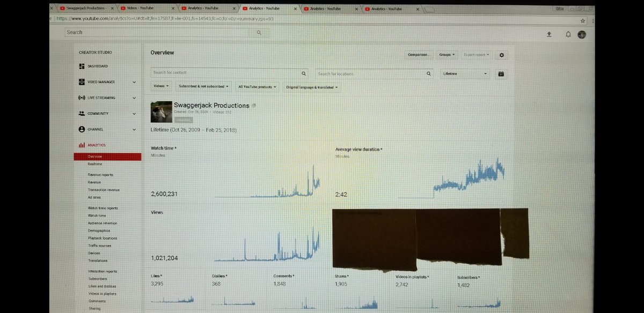Expand the Community section chevron
The image size is (644, 313).
point(134,114)
